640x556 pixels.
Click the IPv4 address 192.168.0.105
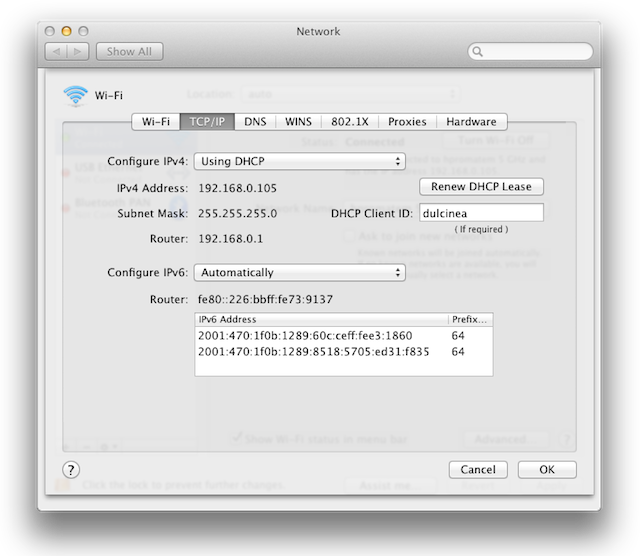[238, 188]
